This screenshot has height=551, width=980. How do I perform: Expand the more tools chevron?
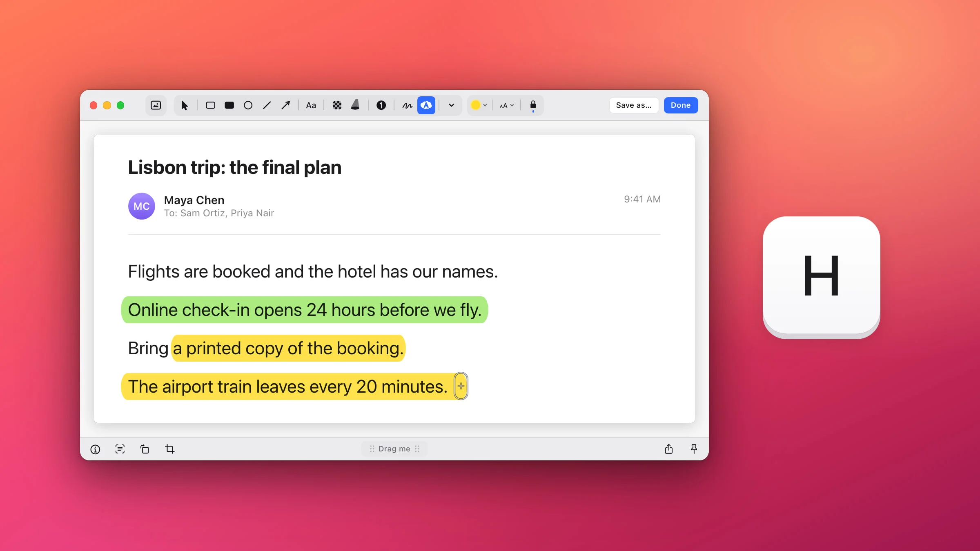[451, 105]
